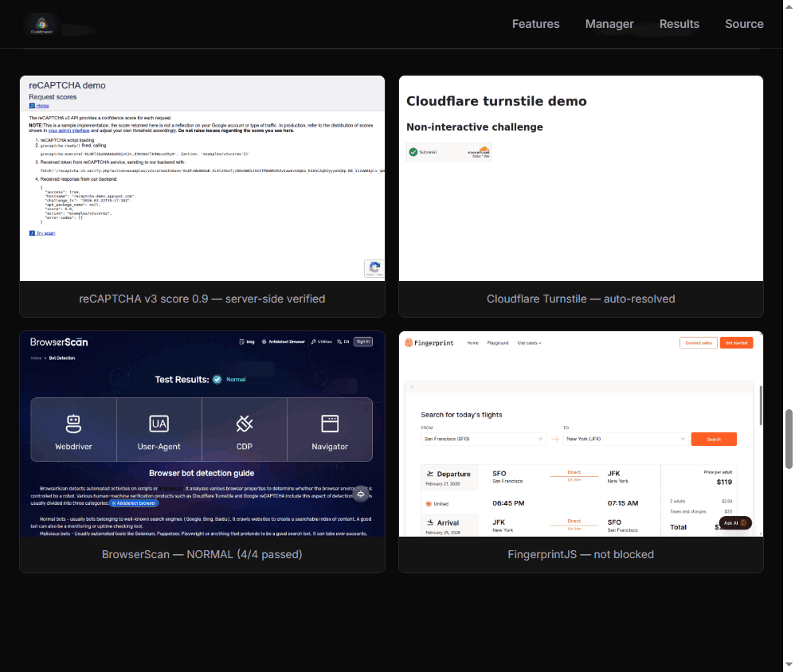Click the User-Agent UA icon

[x=159, y=424]
